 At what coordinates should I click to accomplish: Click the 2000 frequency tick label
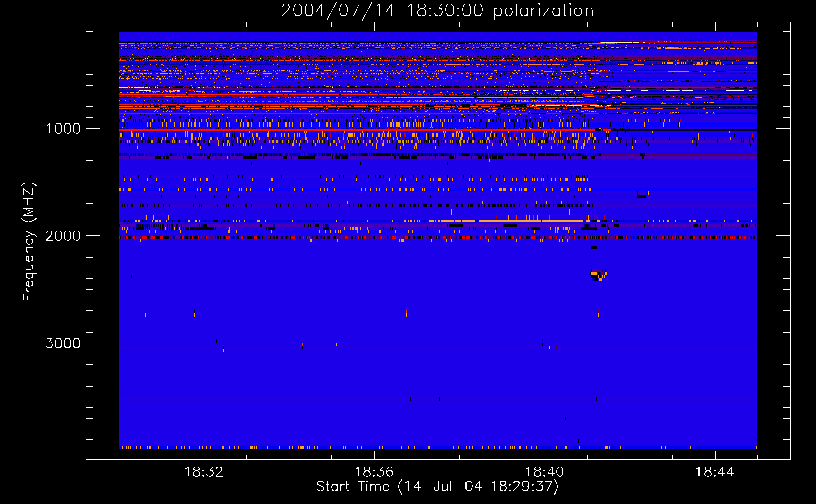click(x=63, y=236)
